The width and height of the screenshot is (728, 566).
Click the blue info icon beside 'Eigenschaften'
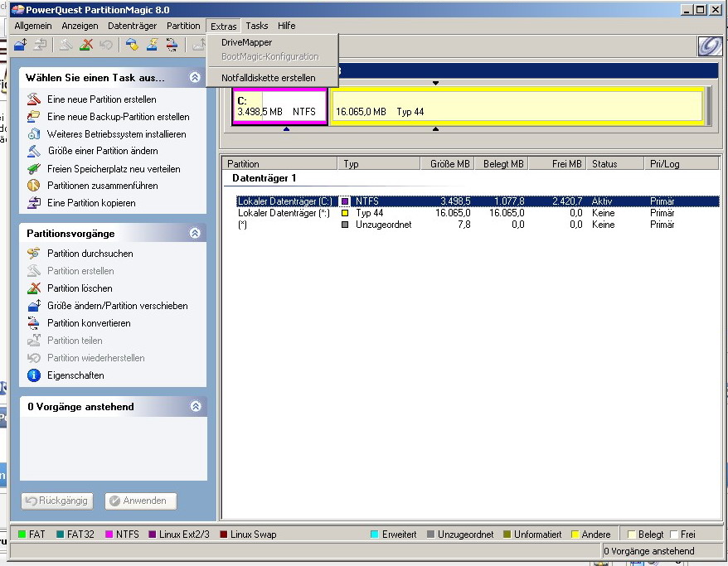[34, 375]
